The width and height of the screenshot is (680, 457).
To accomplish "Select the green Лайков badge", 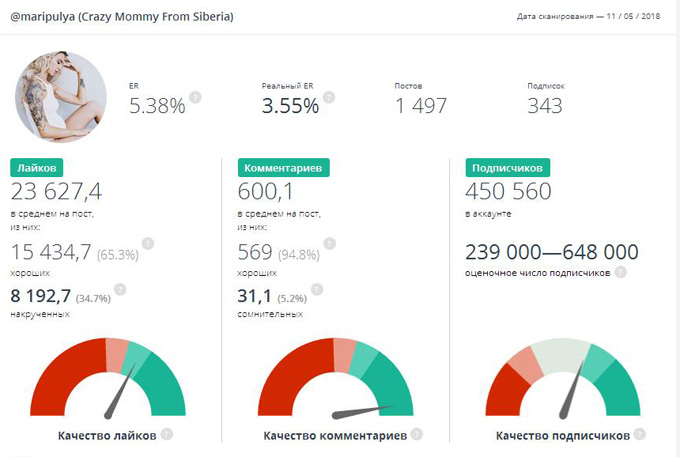I will (38, 169).
